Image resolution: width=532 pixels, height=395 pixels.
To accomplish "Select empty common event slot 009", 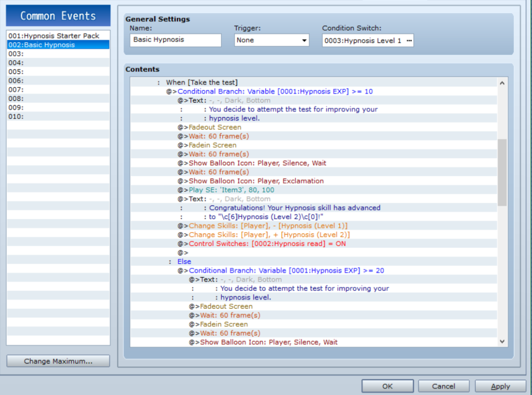I will point(58,108).
